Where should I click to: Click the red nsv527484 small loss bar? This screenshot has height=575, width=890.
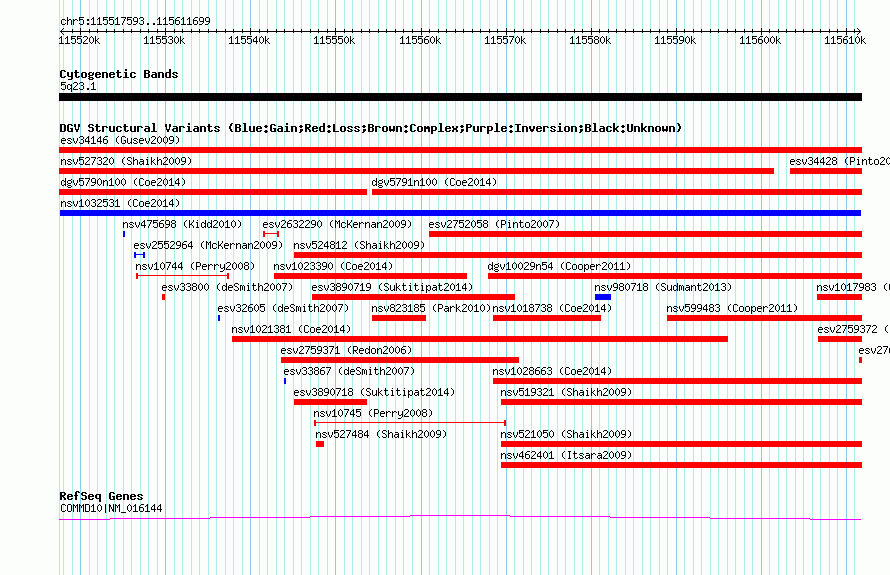(x=320, y=444)
